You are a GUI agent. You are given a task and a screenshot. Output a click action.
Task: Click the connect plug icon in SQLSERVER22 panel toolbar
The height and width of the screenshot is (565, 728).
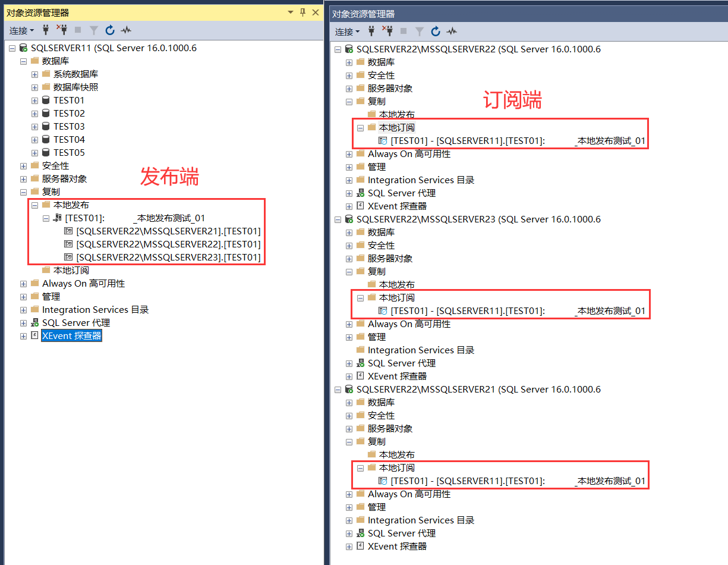(371, 31)
